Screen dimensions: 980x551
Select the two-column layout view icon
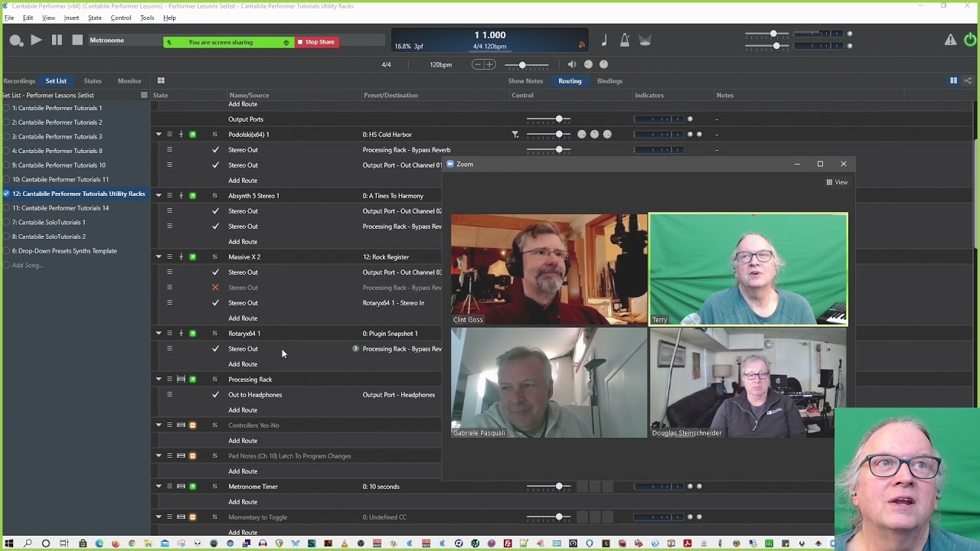click(x=953, y=80)
